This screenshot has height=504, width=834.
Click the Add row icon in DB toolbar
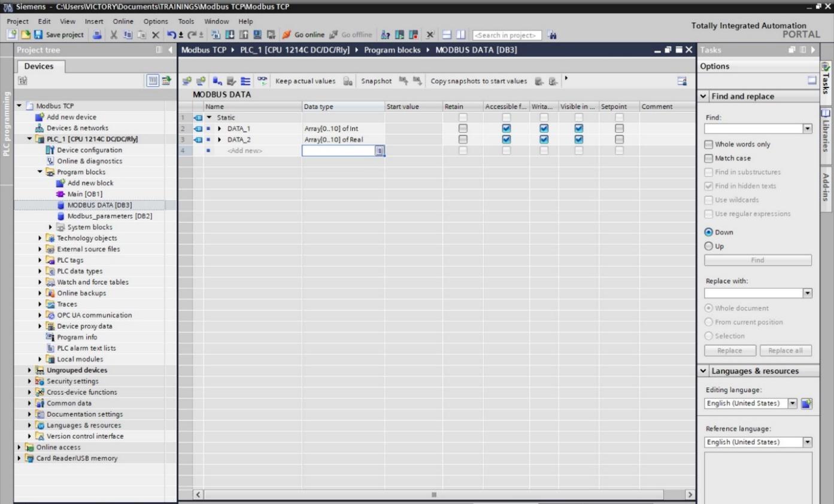[x=201, y=81]
